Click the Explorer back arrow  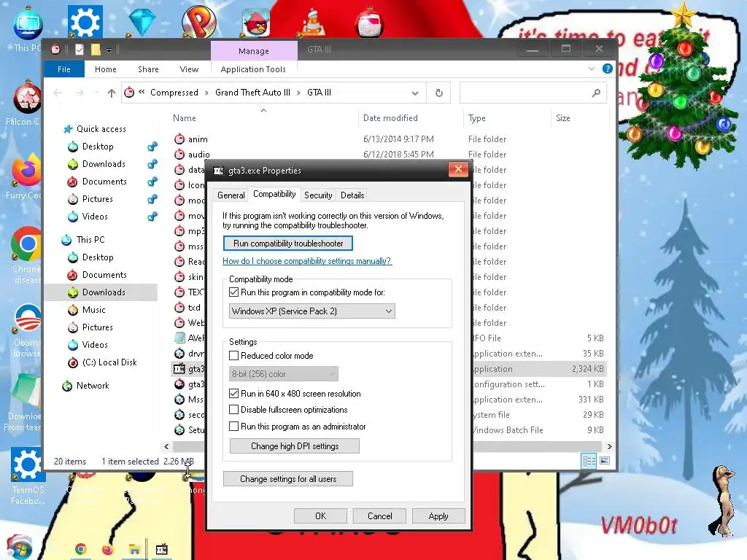coord(58,93)
